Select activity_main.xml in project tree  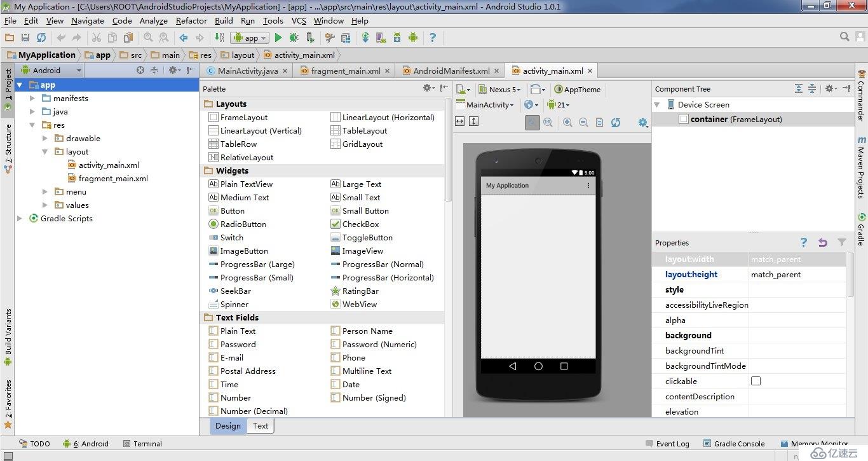[109, 165]
